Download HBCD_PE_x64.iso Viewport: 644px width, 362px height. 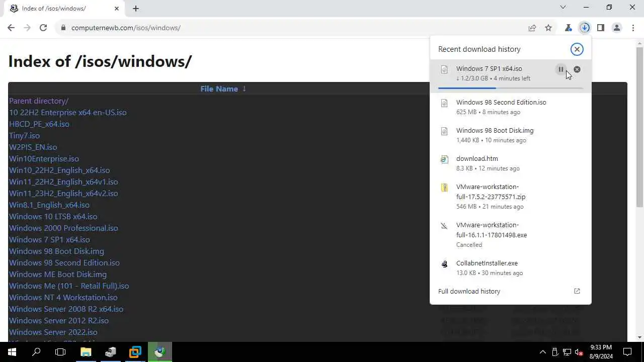[x=39, y=124]
